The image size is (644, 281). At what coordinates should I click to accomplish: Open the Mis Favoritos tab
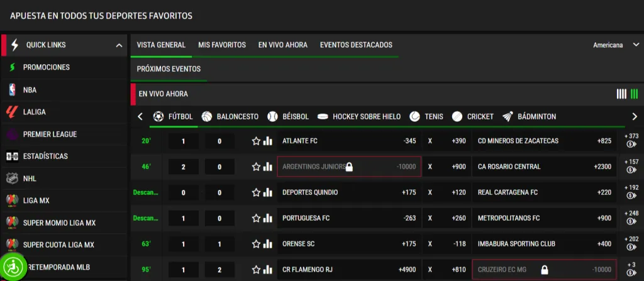tap(221, 45)
